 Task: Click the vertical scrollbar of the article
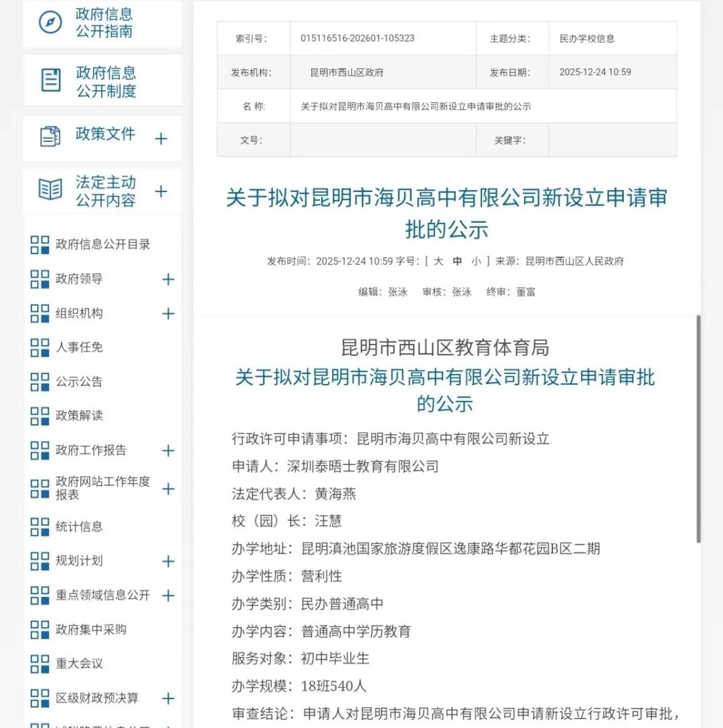(698, 428)
